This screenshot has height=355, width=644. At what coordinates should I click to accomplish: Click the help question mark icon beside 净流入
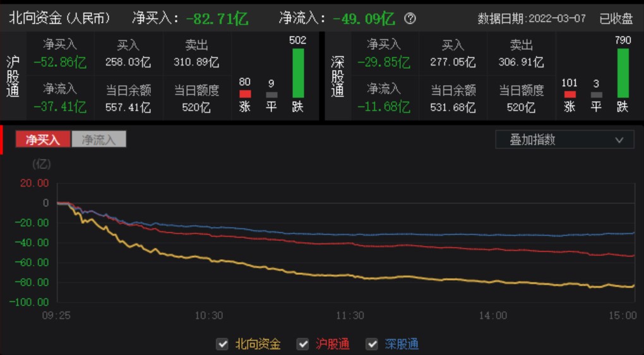[x=410, y=18]
